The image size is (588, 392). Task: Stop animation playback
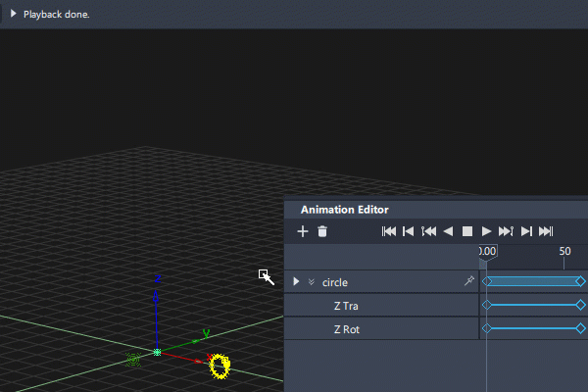click(x=467, y=231)
